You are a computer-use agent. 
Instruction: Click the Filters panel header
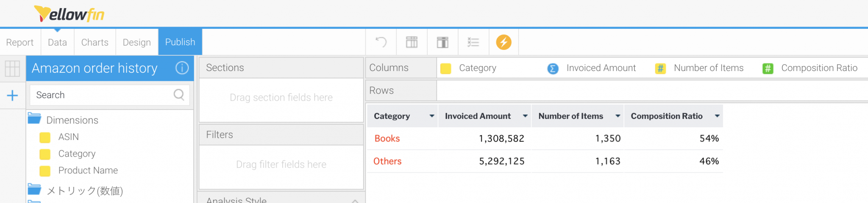(281, 134)
